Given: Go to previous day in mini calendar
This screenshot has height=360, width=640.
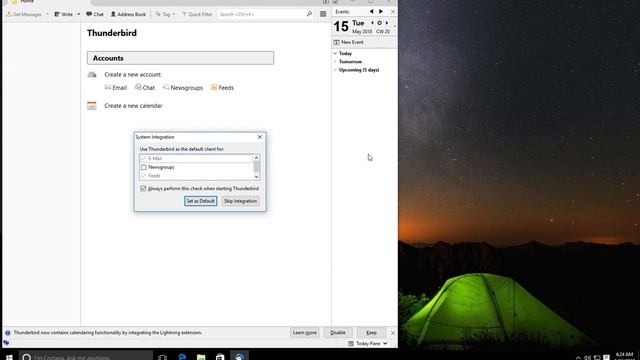Looking at the screenshot, I should (372, 23).
